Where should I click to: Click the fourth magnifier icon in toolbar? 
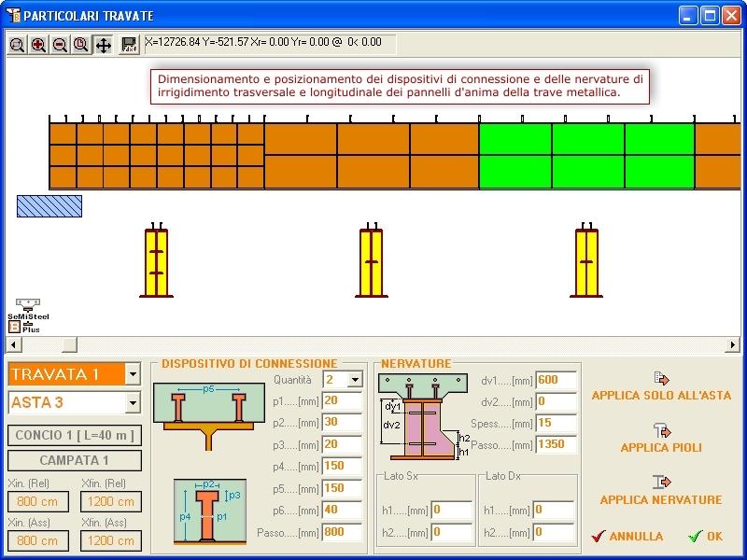coord(81,45)
